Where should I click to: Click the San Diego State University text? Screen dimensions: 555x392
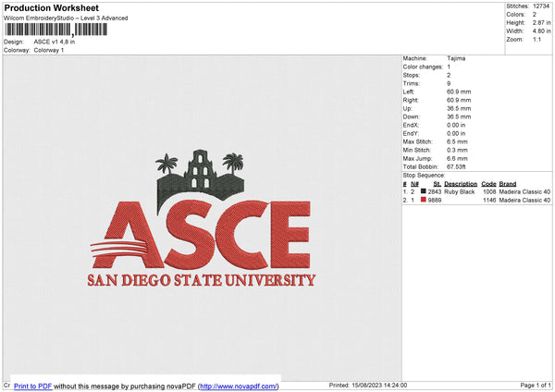click(x=201, y=280)
